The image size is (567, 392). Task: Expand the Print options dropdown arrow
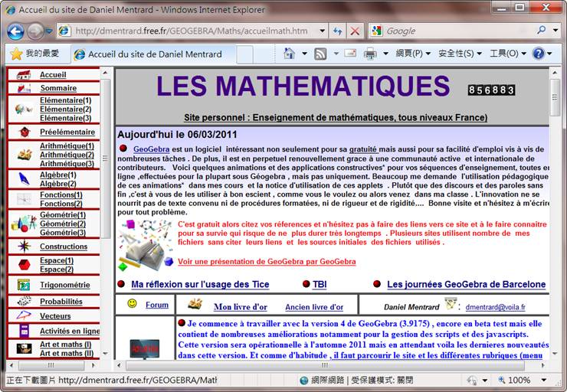coord(386,54)
